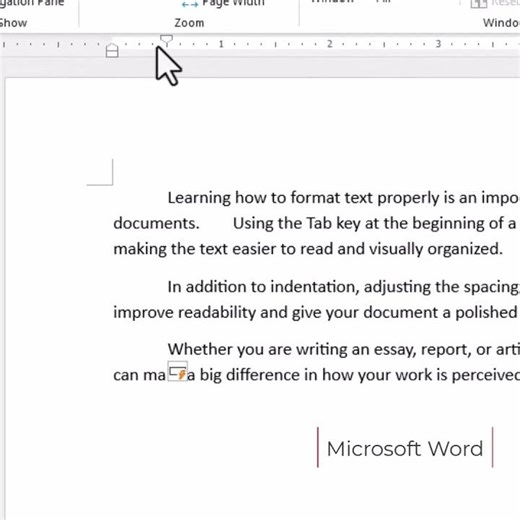Image resolution: width=520 pixels, height=520 pixels.
Task: Click the words 'can ma' at line start
Action: coord(139,375)
